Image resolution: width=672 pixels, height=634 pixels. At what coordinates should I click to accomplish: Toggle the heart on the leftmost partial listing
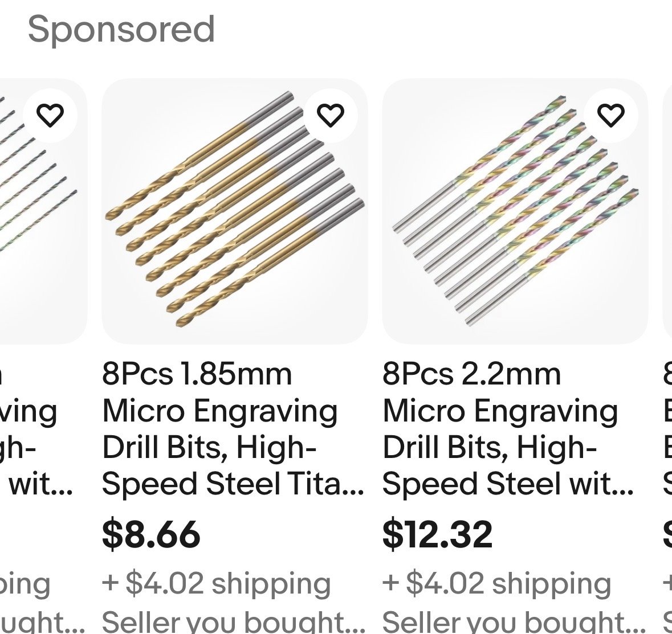point(50,116)
